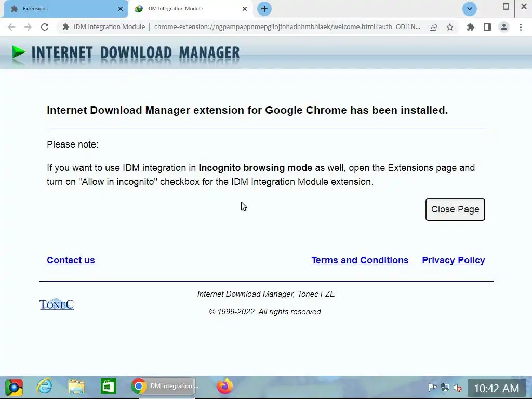This screenshot has width=532, height=399.
Task: Click the Close Page button
Action: pyautogui.click(x=455, y=209)
